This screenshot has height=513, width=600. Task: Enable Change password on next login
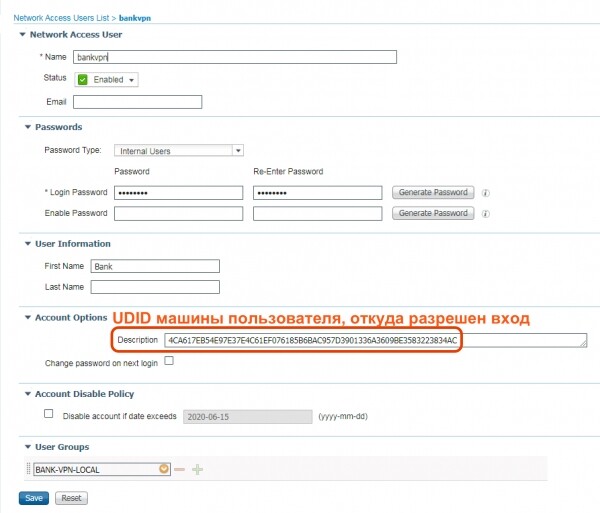168,362
